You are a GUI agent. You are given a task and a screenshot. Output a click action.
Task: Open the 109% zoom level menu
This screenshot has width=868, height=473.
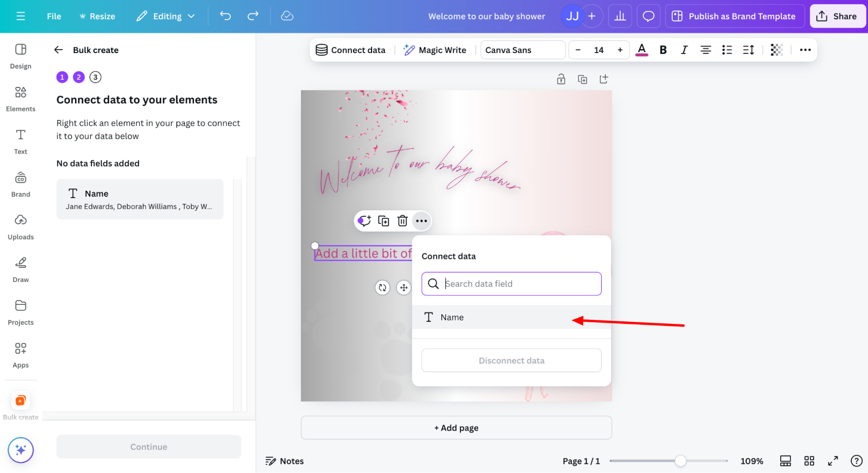coord(752,461)
